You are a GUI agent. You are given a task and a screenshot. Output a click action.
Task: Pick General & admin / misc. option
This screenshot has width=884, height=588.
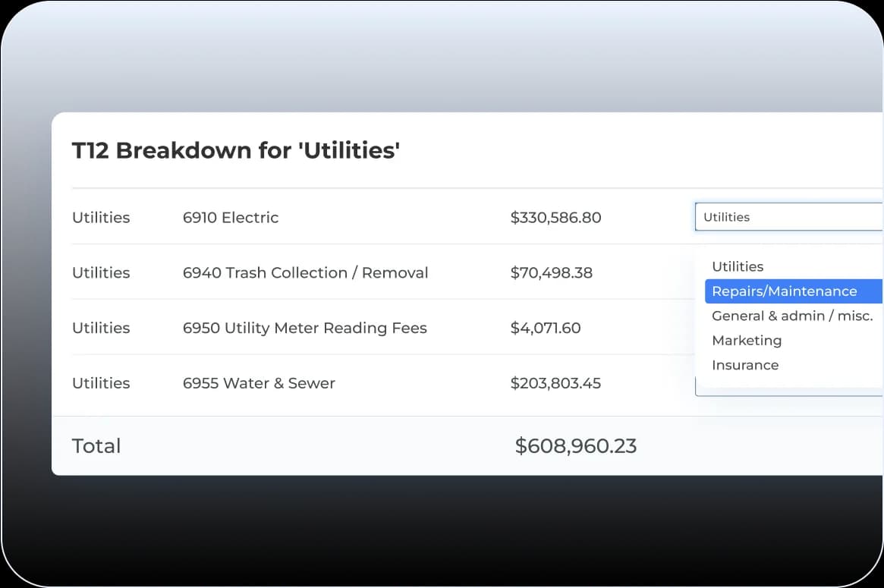[792, 316]
